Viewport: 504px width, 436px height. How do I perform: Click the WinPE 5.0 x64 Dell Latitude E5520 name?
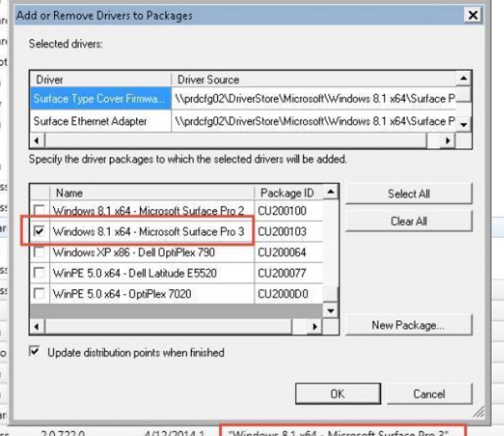134,273
